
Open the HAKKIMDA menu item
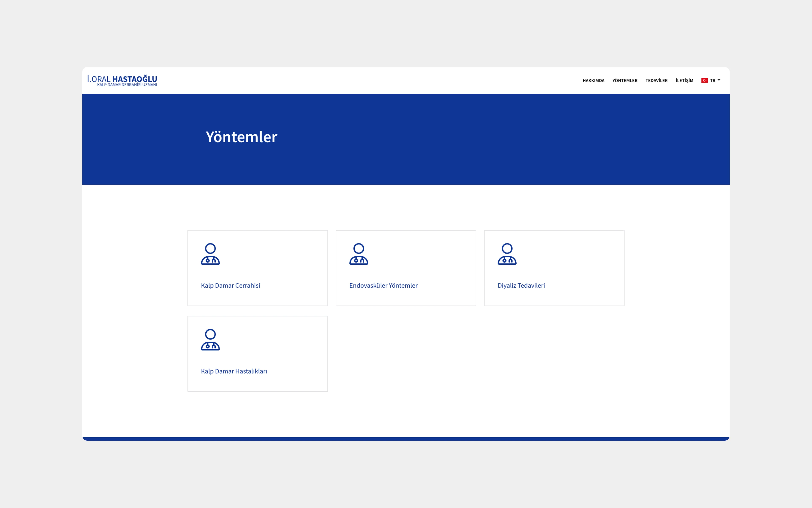point(593,81)
